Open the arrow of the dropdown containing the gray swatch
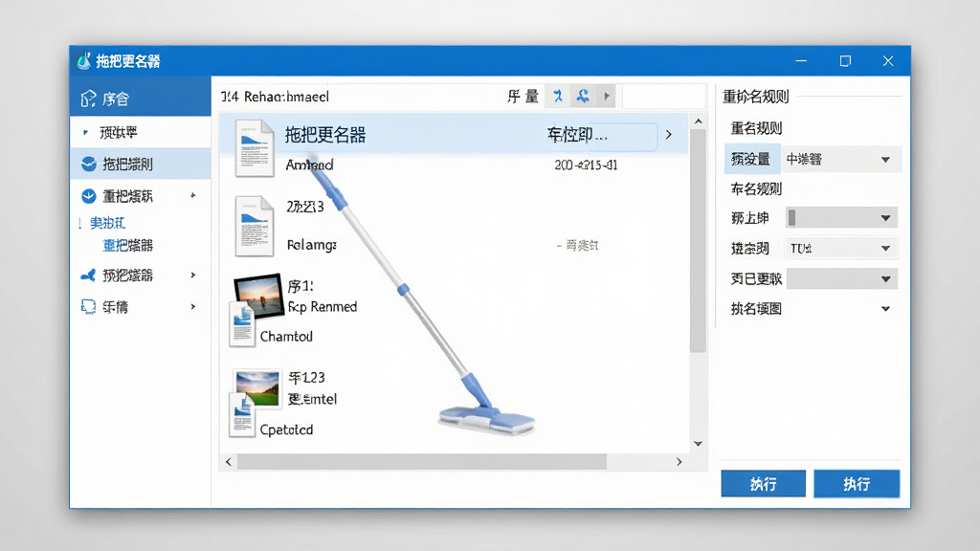This screenshot has width=980, height=551. click(885, 218)
